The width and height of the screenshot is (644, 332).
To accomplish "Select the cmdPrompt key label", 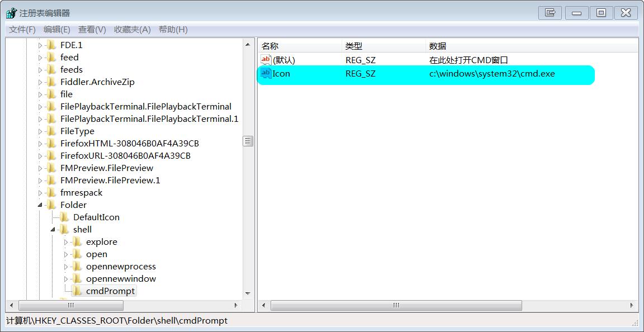I will coord(110,291).
